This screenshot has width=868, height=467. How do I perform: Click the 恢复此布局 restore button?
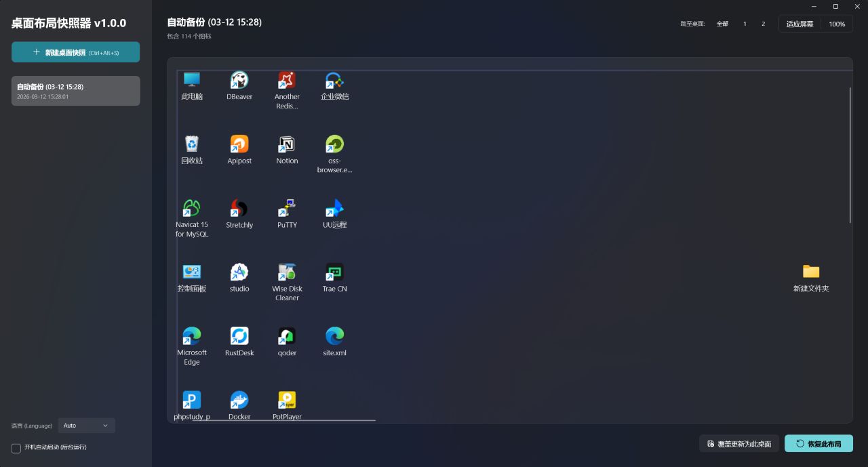coord(819,443)
